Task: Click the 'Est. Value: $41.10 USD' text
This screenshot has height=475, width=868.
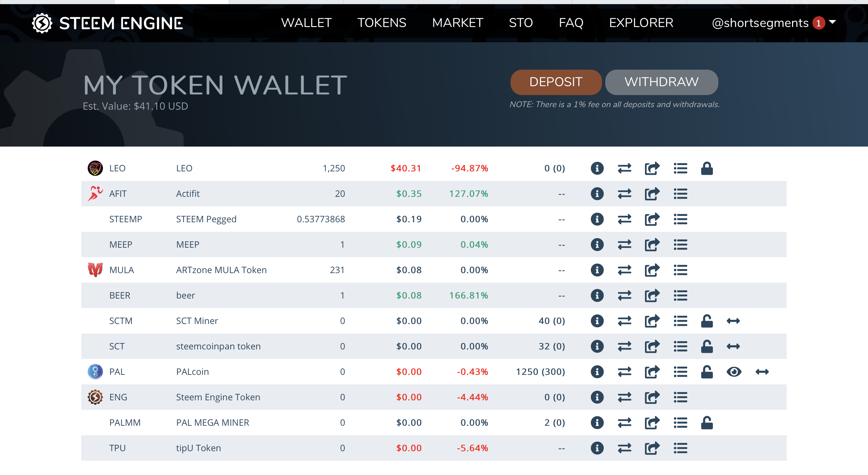Action: tap(135, 106)
